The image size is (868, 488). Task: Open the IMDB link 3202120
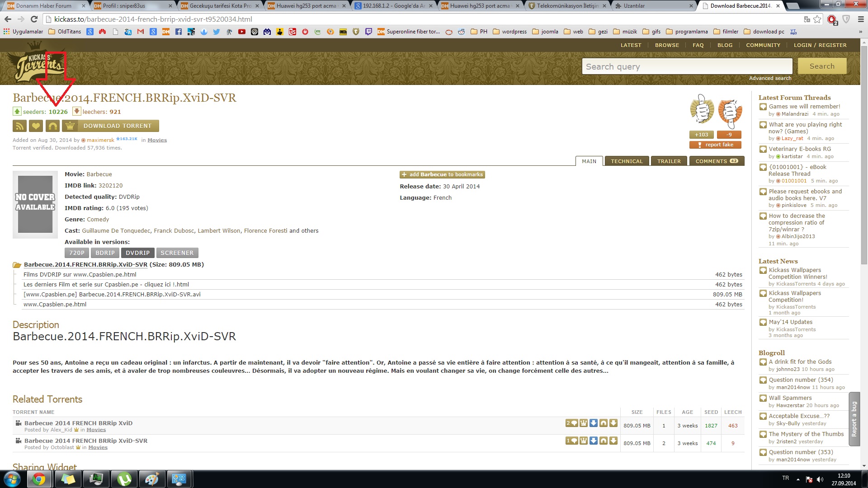pos(110,186)
